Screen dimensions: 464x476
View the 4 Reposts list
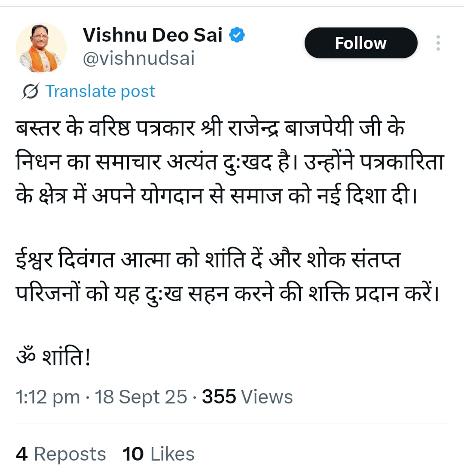[61, 454]
